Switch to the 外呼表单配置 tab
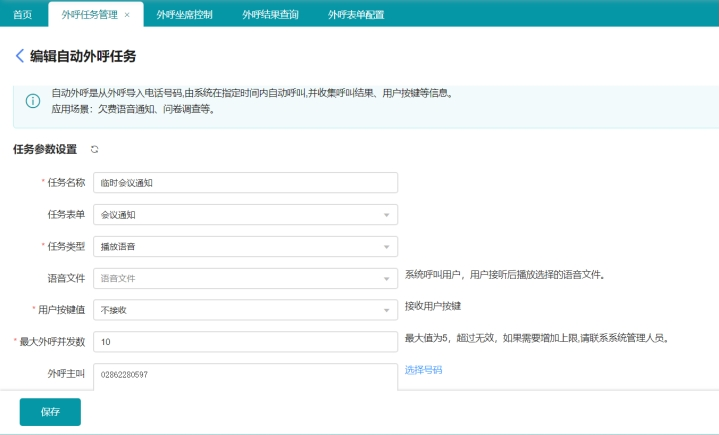 coord(356,14)
